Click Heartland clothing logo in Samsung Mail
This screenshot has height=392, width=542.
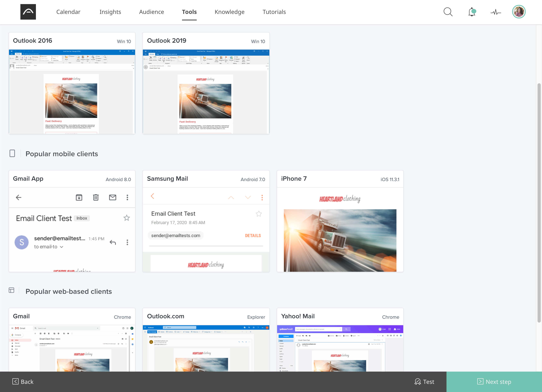point(206,265)
